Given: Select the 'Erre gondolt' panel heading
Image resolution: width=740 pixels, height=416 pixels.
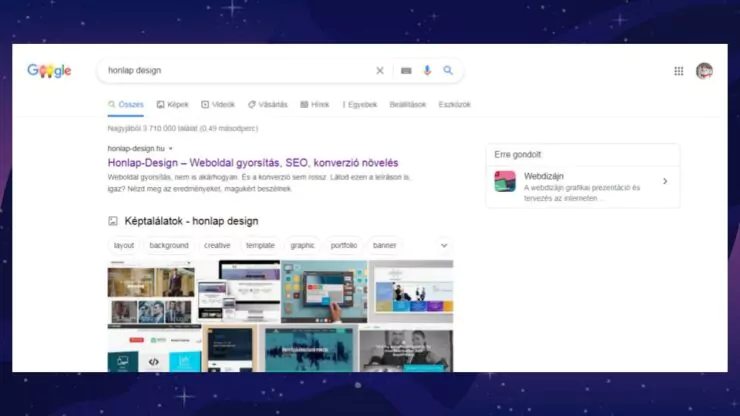Looking at the screenshot, I should point(518,155).
